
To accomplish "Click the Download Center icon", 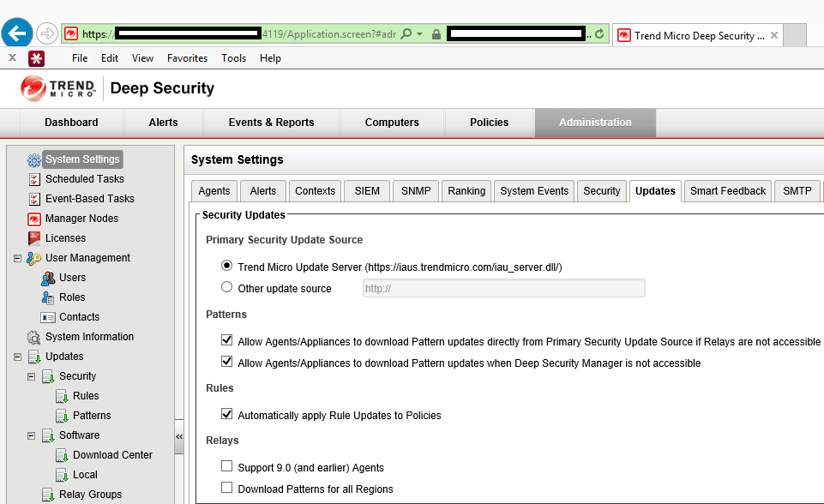I will coord(62,455).
